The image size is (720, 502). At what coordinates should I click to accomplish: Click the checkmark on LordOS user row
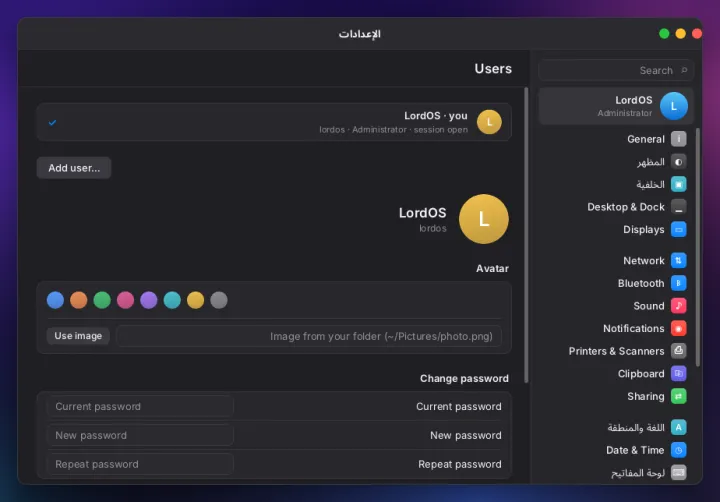[52, 122]
